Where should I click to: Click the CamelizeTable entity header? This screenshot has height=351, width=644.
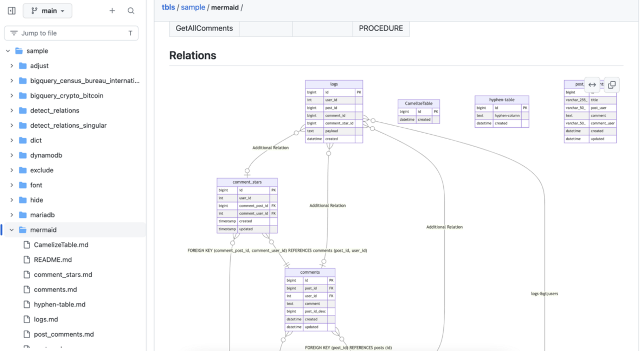click(419, 103)
